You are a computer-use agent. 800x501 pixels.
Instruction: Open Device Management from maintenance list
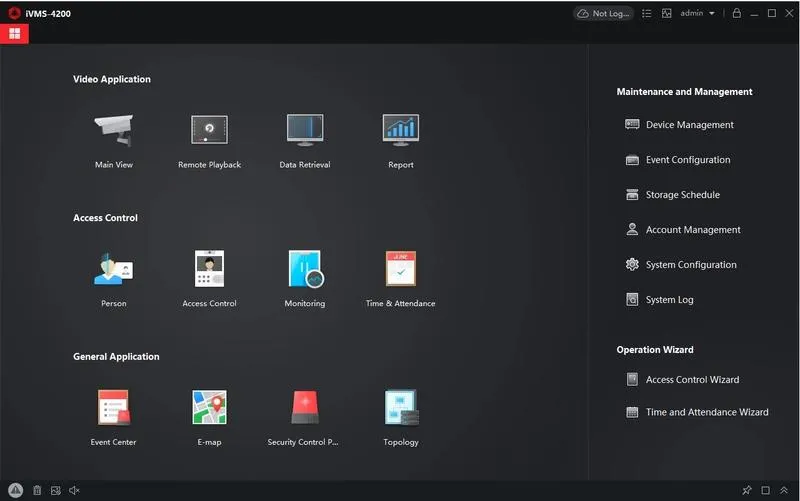[x=689, y=125]
